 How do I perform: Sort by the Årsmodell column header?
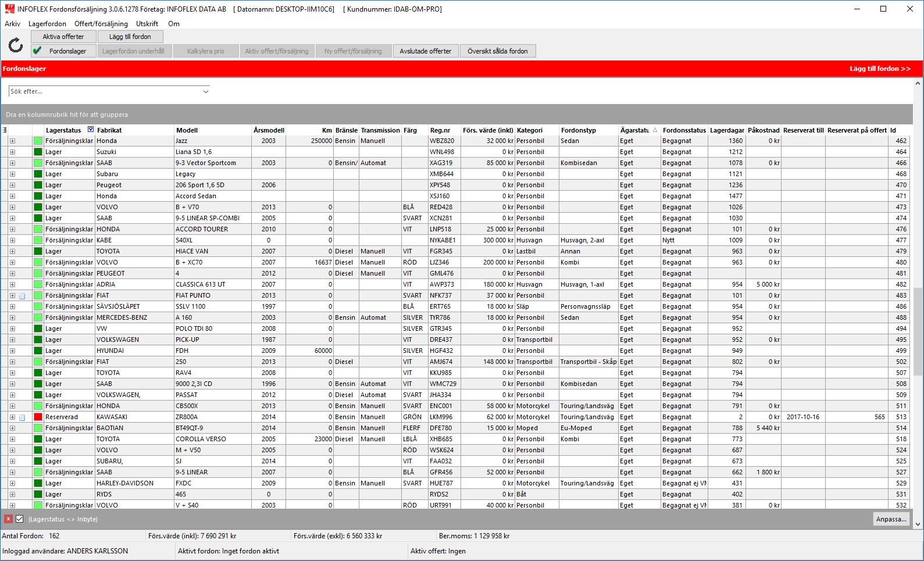pos(269,130)
